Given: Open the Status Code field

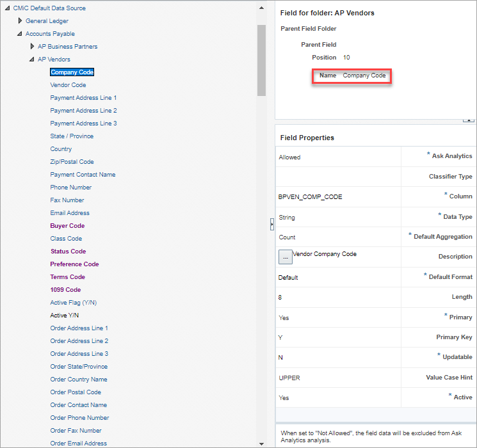Looking at the screenshot, I should (x=68, y=252).
